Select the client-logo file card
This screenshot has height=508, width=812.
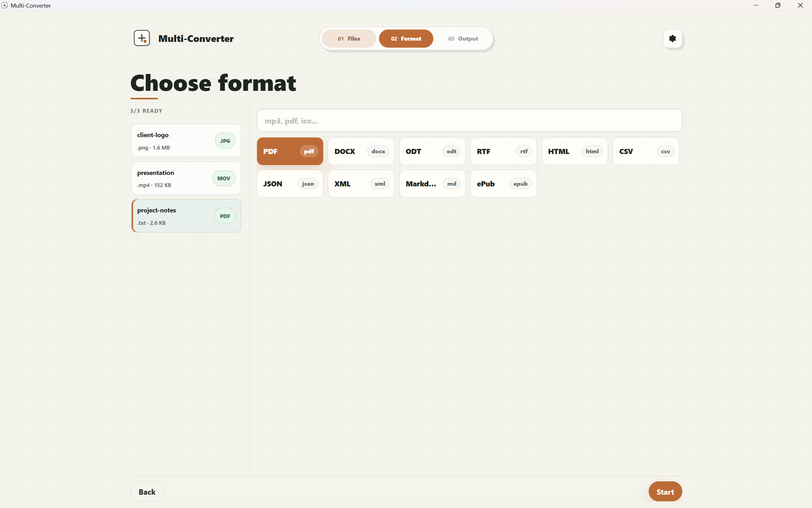(x=186, y=141)
